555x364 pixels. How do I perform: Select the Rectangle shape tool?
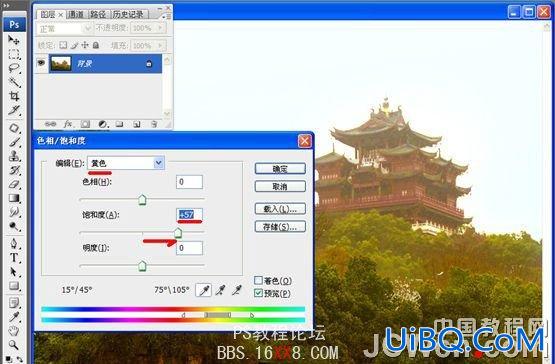[x=14, y=286]
